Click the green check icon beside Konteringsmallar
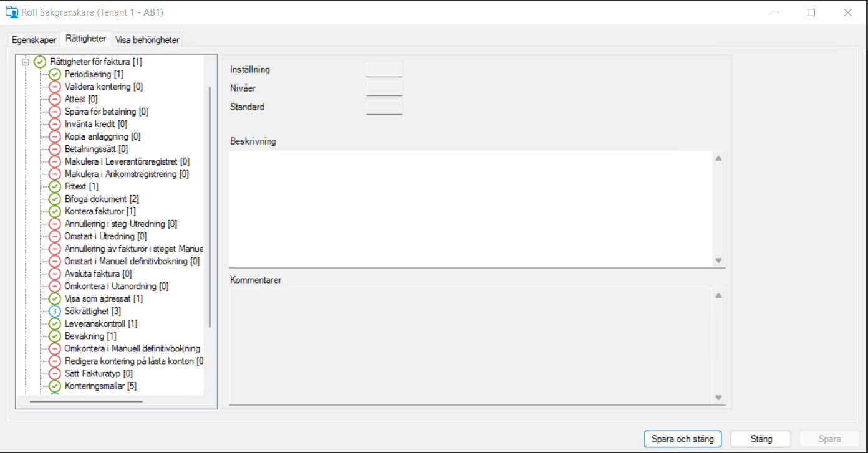 (x=55, y=386)
